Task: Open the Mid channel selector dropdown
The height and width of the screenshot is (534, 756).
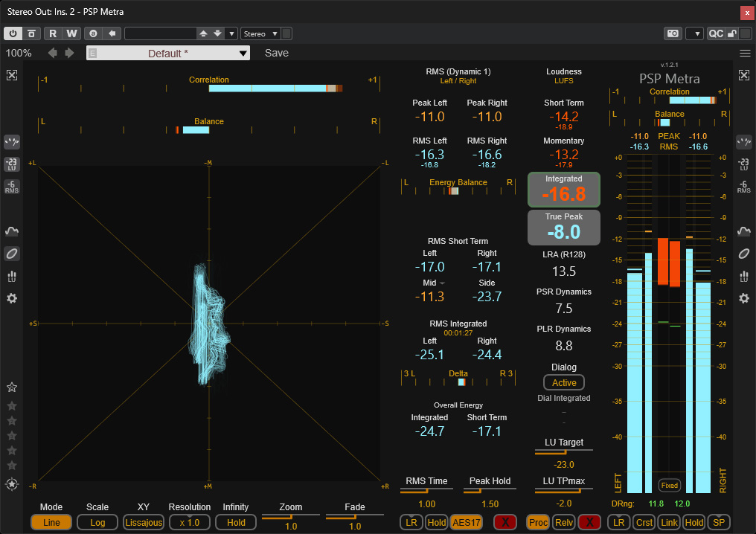Action: click(x=442, y=283)
